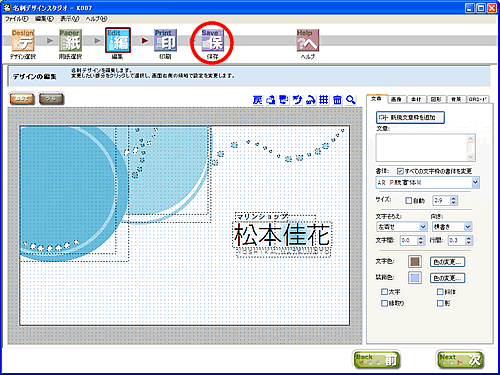
Task: Switch to the 文章 text tab
Action: [377, 99]
